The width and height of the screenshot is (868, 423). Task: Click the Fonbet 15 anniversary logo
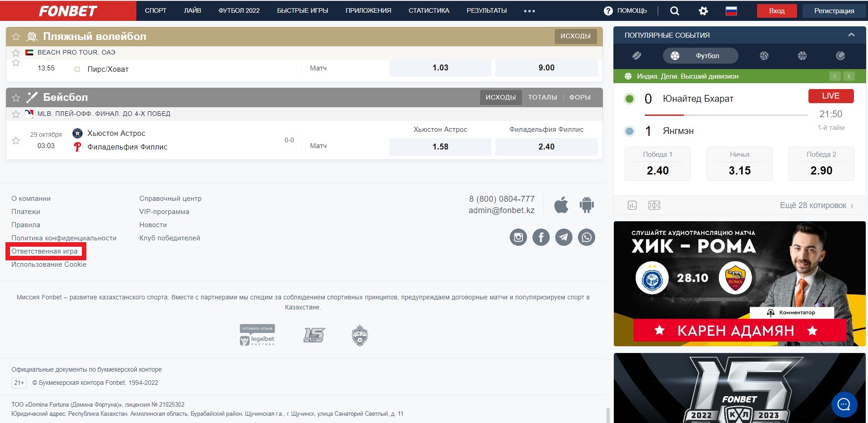[x=314, y=335]
